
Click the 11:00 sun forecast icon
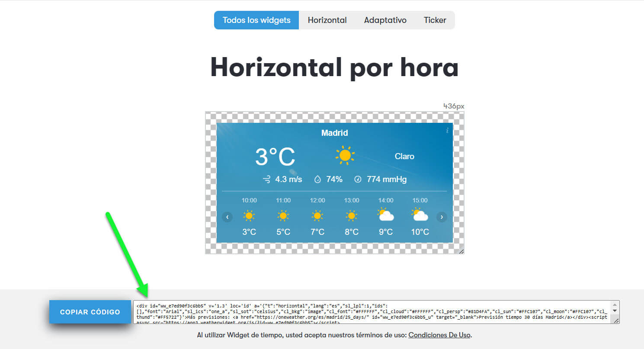283,215
